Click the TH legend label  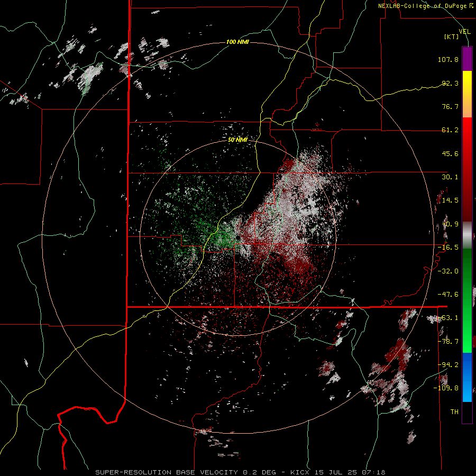click(x=454, y=412)
